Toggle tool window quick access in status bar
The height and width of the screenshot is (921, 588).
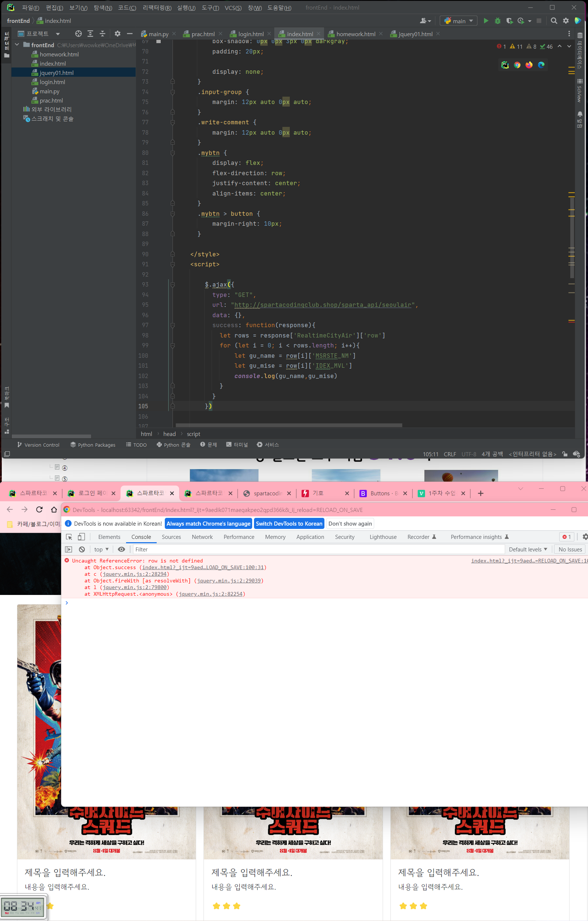[7, 454]
